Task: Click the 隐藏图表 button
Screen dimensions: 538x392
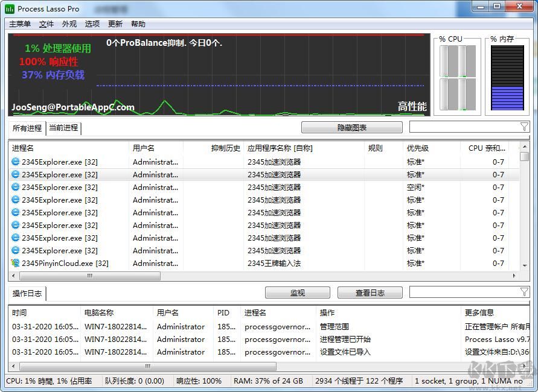Action: click(x=352, y=127)
